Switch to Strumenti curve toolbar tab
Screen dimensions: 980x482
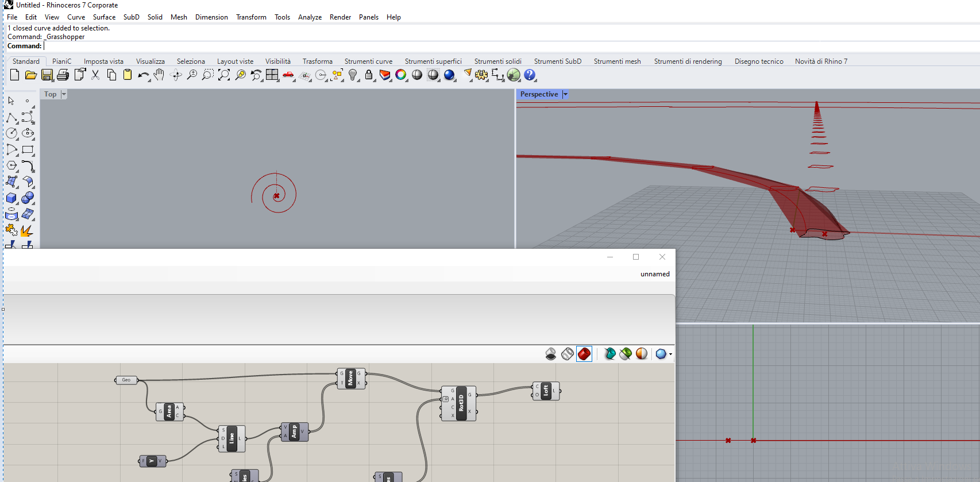point(369,61)
